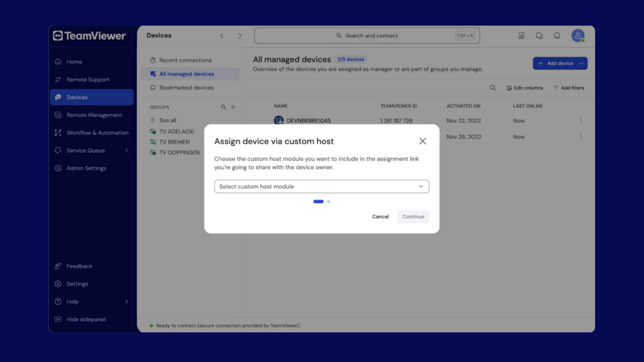Close the Assign device dialog

pyautogui.click(x=423, y=141)
